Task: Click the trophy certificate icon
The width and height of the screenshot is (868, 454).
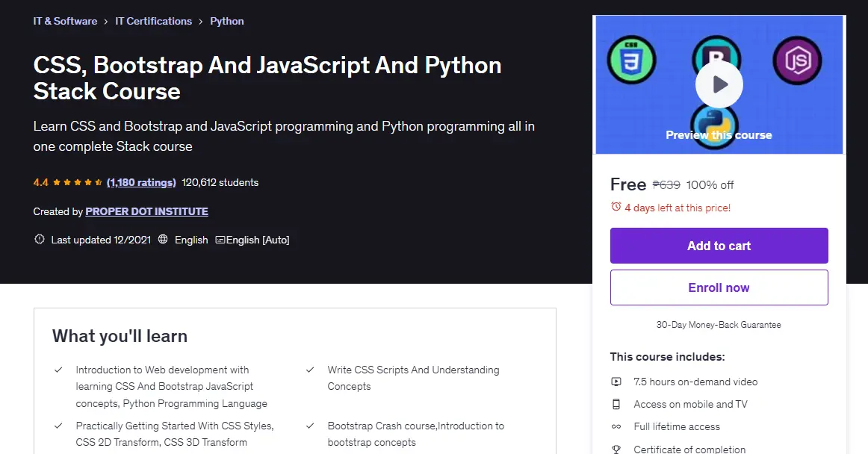Action: point(616,449)
